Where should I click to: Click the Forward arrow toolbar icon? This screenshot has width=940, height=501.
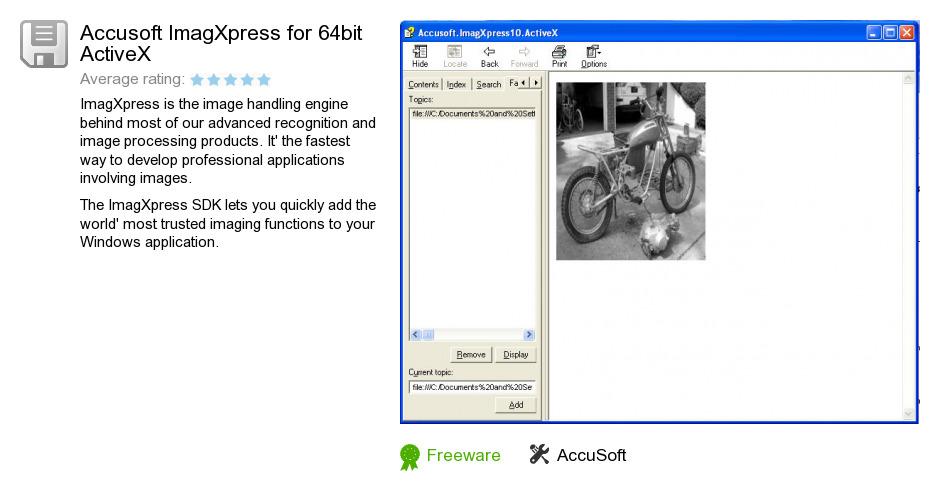(524, 56)
